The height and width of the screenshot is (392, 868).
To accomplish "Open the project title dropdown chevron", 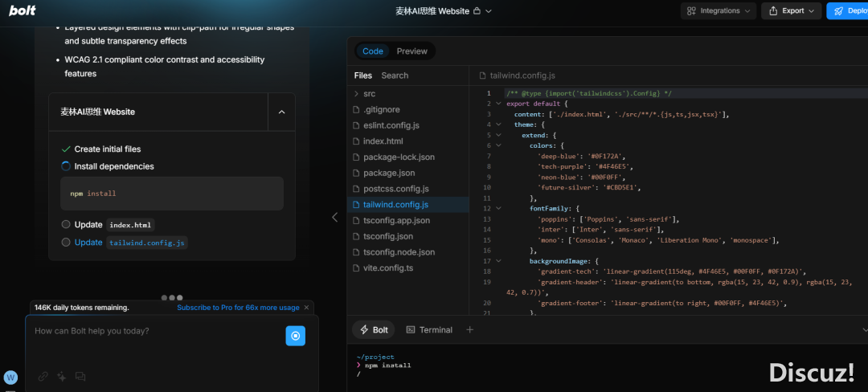I will click(489, 11).
